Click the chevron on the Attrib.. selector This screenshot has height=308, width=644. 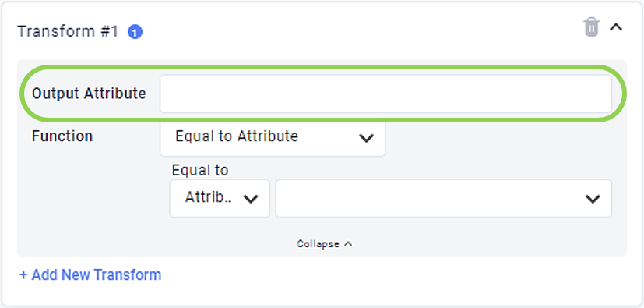point(251,199)
